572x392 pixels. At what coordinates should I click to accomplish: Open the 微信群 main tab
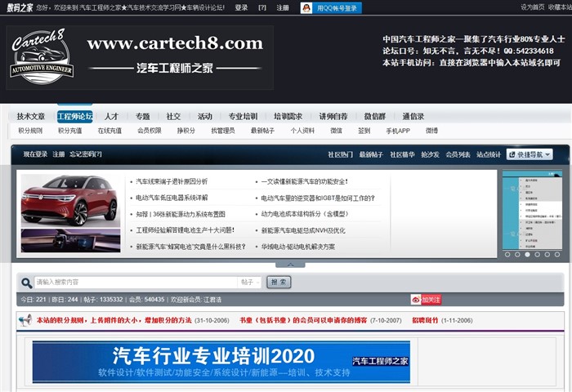(374, 116)
